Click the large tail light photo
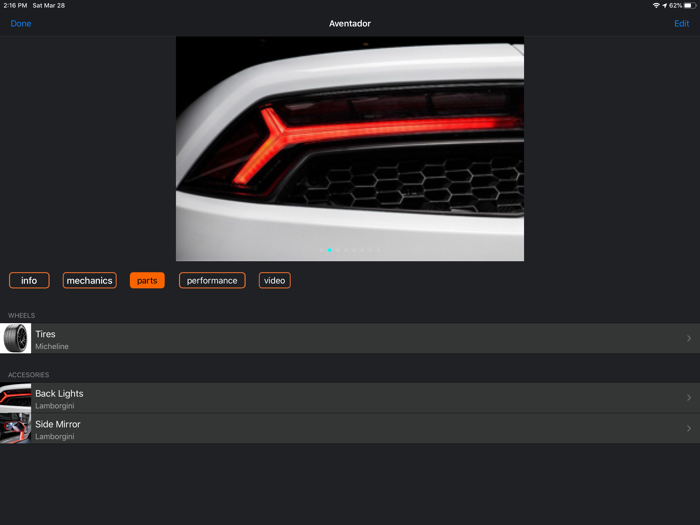Image resolution: width=700 pixels, height=525 pixels. 350,149
